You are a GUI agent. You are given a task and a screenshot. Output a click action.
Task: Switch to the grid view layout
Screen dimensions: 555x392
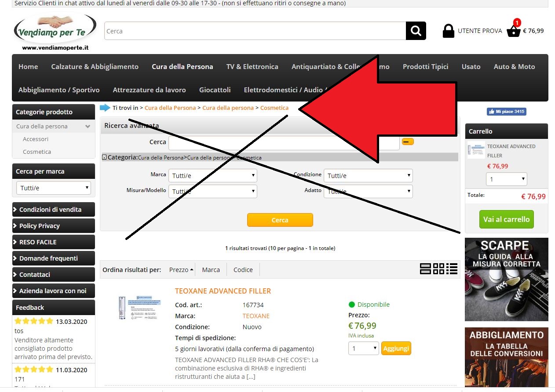click(438, 269)
